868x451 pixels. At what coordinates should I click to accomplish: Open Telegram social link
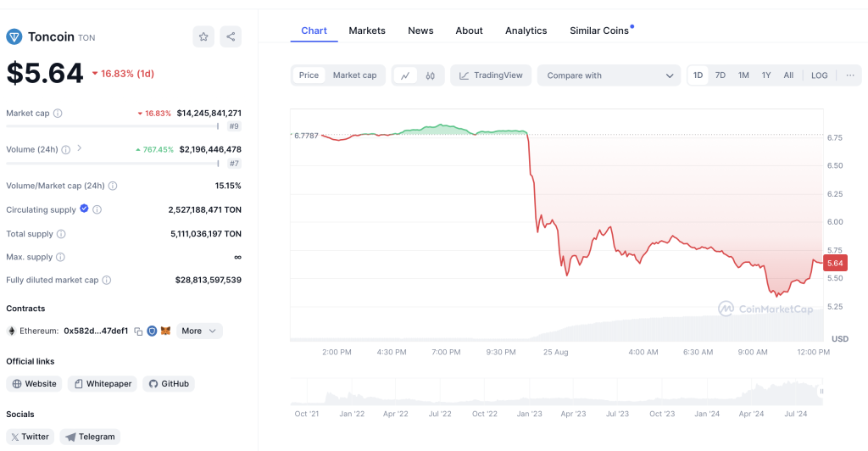[90, 437]
